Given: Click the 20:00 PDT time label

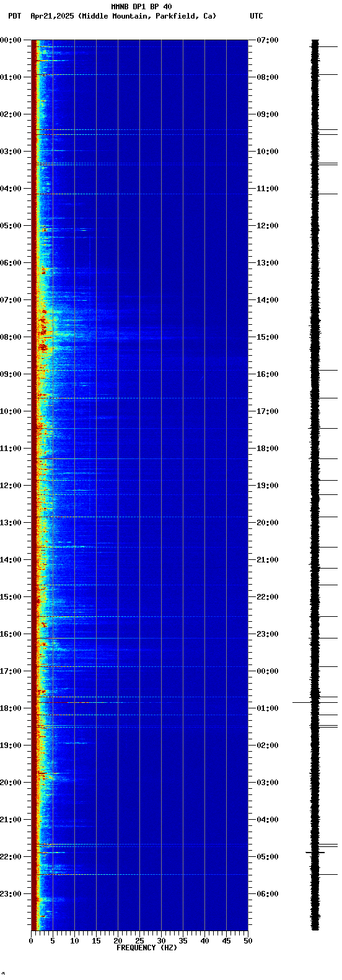Looking at the screenshot, I should tap(11, 783).
